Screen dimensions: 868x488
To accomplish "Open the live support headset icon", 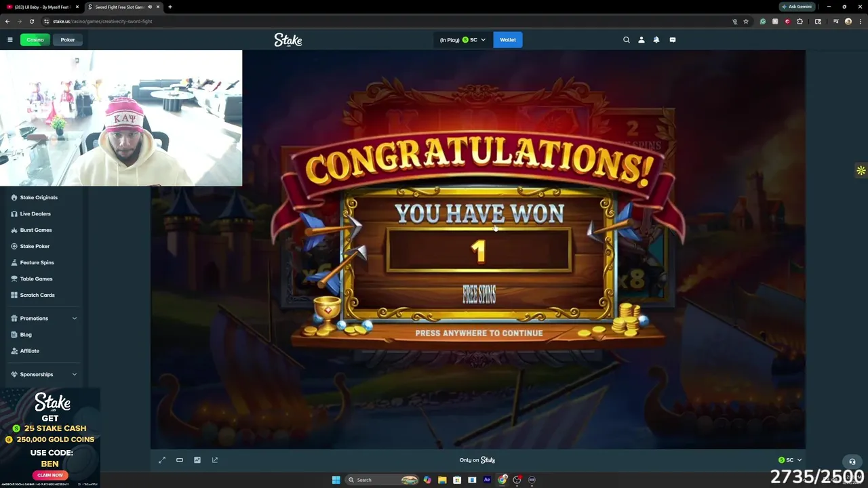I will click(x=852, y=462).
